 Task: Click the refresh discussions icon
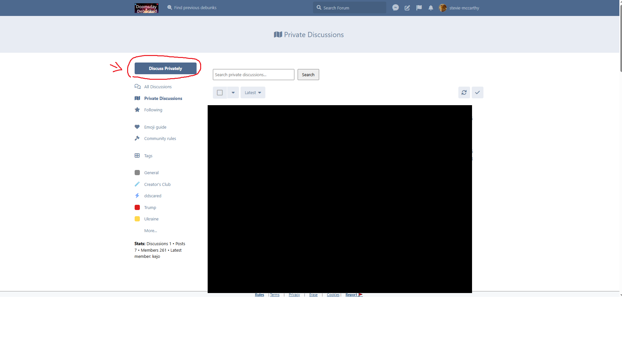[464, 92]
